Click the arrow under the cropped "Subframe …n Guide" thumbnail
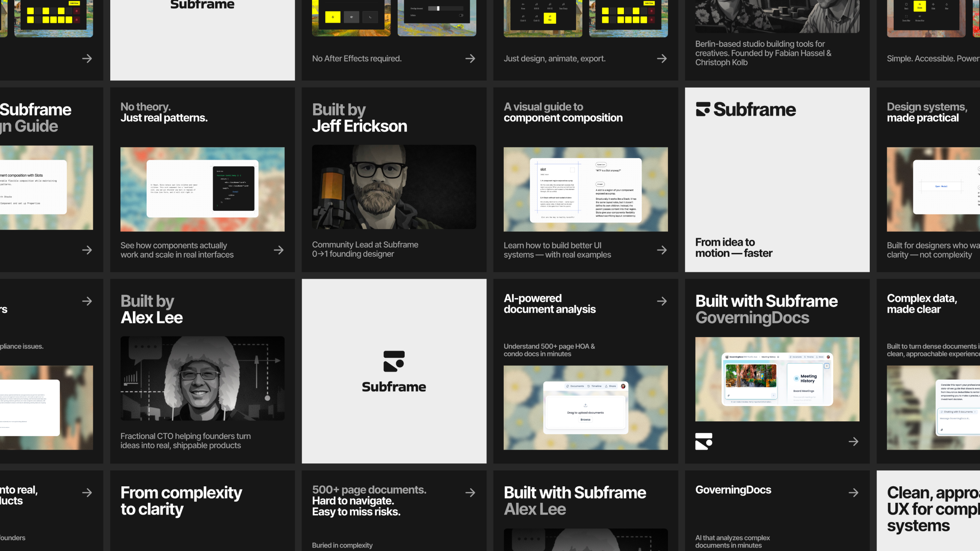This screenshot has width=980, height=551. 87,250
